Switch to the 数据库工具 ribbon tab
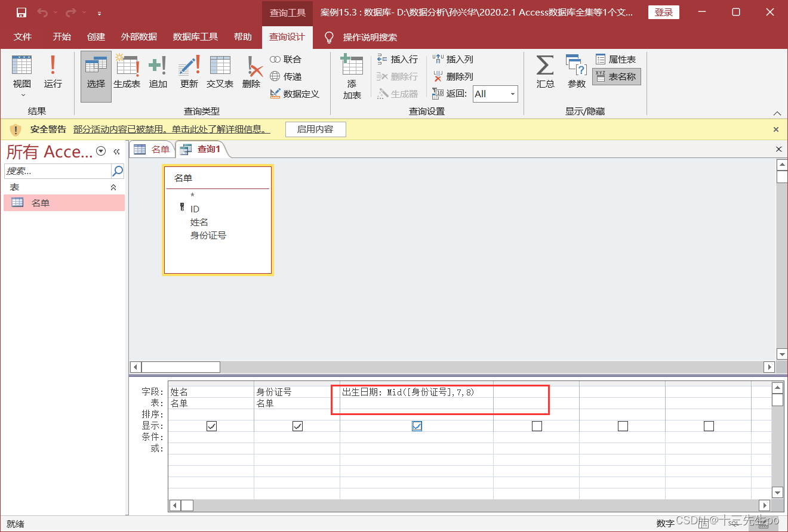The height and width of the screenshot is (532, 788). [195, 37]
